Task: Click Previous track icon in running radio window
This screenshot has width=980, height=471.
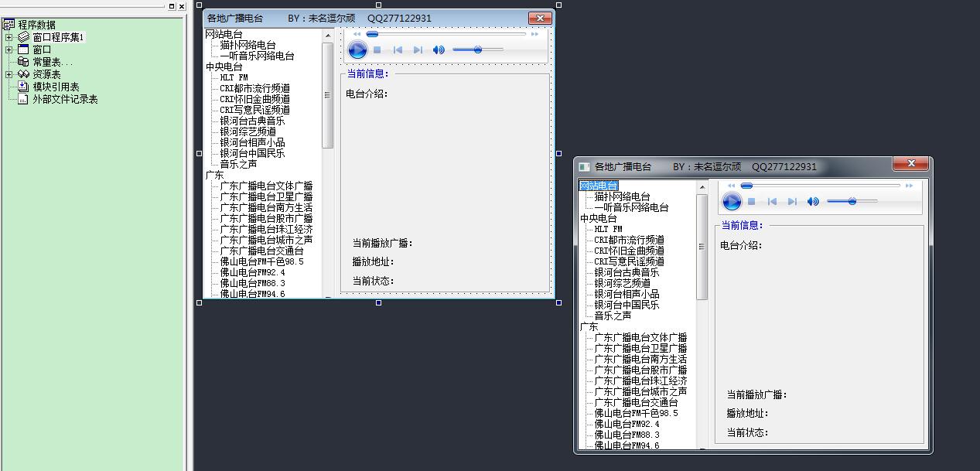Action: click(x=771, y=202)
